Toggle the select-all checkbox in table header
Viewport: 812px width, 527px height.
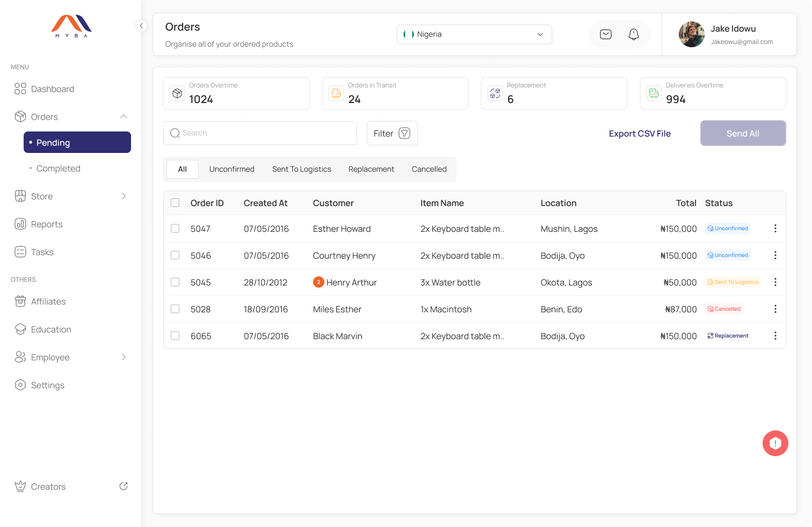(x=175, y=203)
